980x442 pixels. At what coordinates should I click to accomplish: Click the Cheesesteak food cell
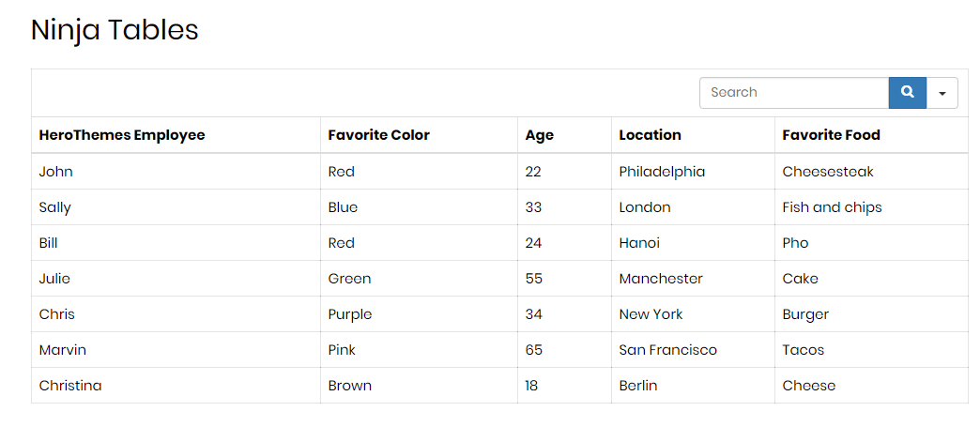tap(828, 172)
